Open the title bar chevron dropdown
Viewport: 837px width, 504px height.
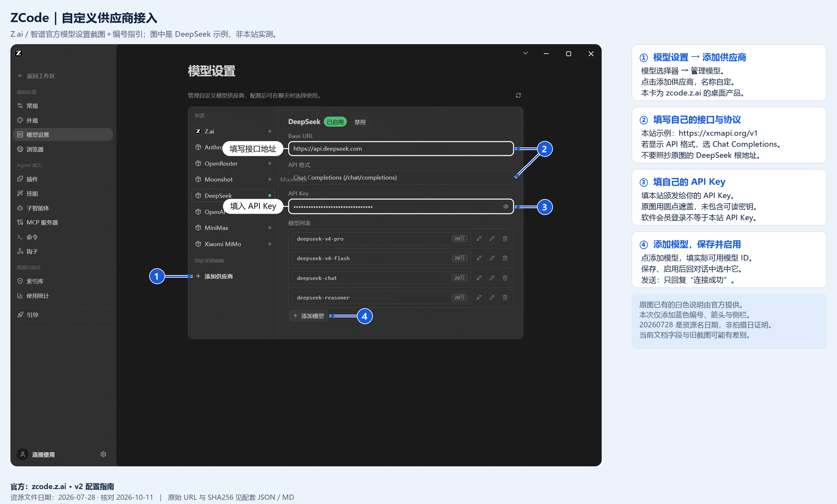525,53
